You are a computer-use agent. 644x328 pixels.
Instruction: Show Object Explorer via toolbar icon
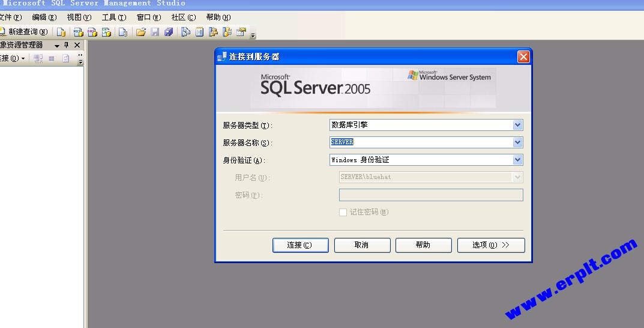[213, 32]
